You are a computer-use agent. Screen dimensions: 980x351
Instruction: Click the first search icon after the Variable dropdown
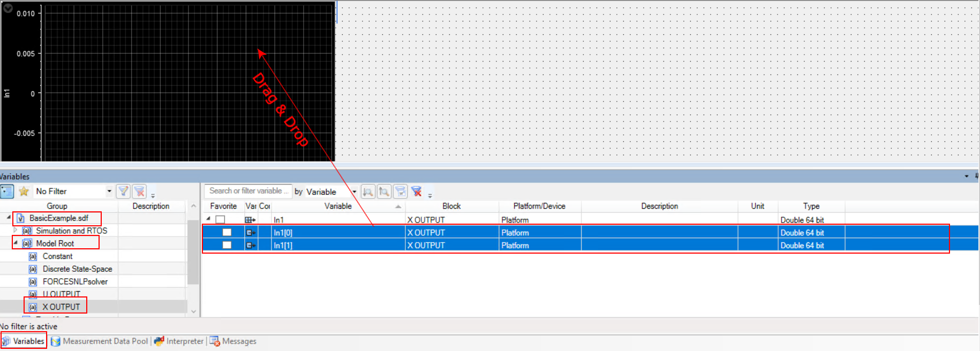[x=368, y=192]
